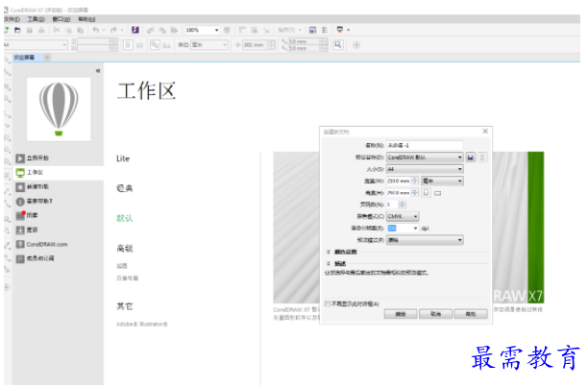Screen dimensions: 588x388
Task: Click the nudge distance .001 mm field
Action: 255,45
